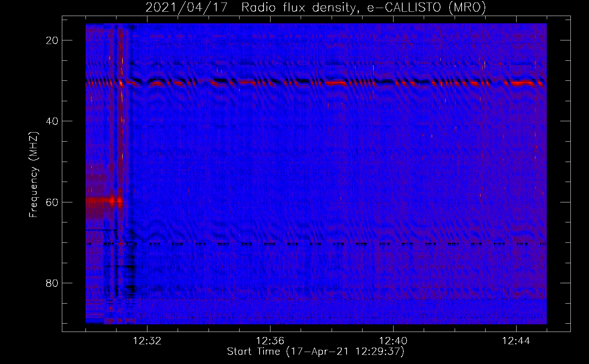The width and height of the screenshot is (589, 364).
Task: Click the 20 MHz frequency tick label
Action: [x=52, y=40]
